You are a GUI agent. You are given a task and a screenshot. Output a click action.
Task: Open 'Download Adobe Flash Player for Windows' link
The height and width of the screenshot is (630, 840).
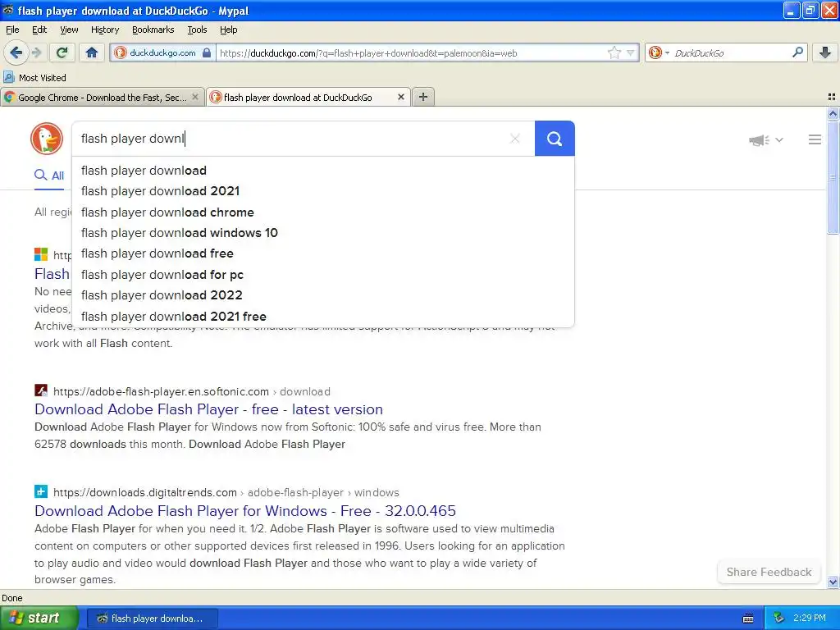[244, 511]
